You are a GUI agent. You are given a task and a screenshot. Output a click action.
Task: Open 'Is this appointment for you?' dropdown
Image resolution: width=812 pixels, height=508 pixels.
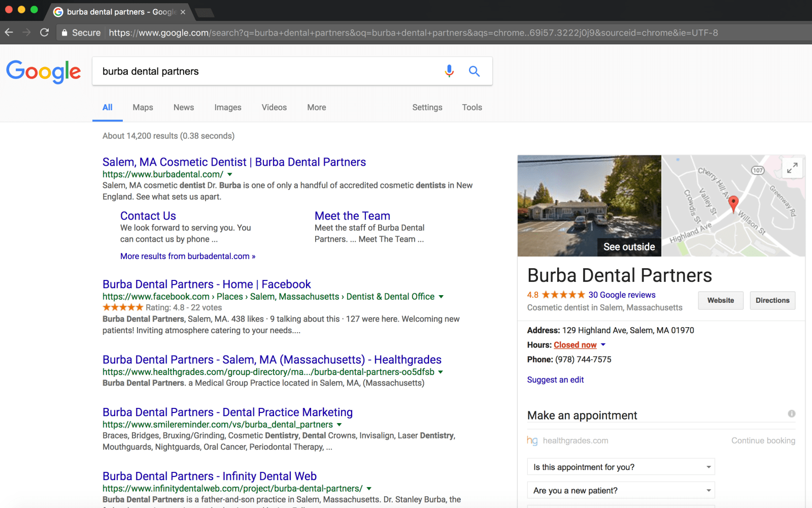[621, 467]
